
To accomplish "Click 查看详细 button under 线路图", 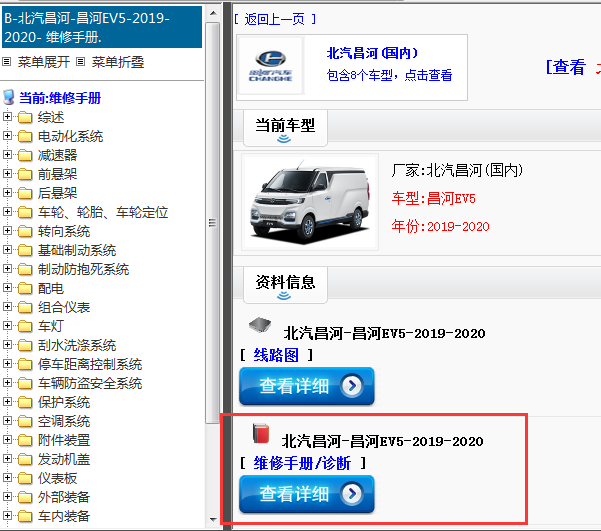I will [307, 386].
